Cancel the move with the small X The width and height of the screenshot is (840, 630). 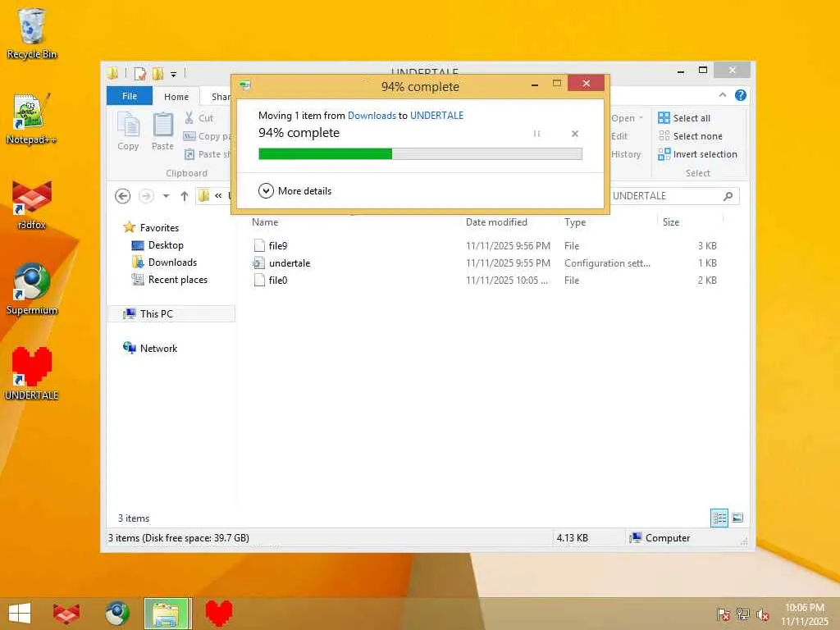tap(575, 134)
